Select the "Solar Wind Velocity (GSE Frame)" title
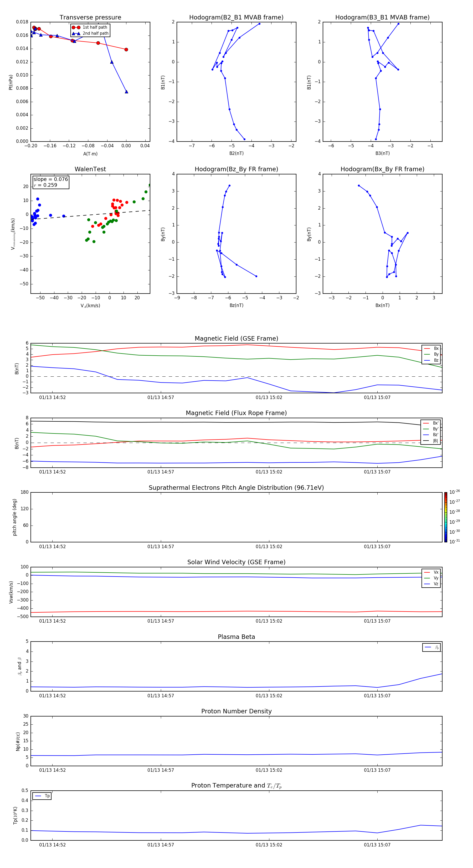The height and width of the screenshot is (868, 473). click(236, 562)
